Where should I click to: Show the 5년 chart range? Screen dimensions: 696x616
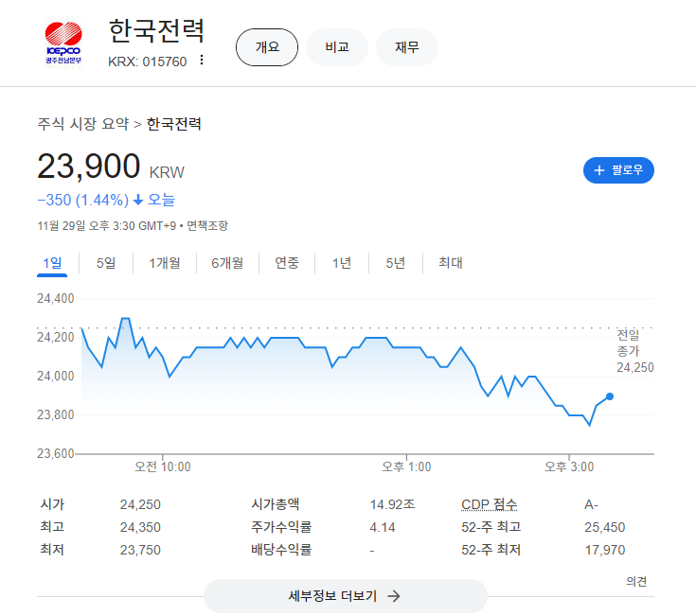pyautogui.click(x=396, y=263)
